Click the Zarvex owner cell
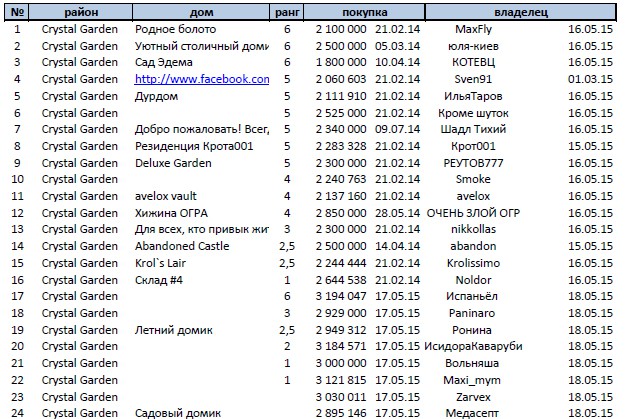Viewport: 625px width, 419px height. [x=473, y=397]
